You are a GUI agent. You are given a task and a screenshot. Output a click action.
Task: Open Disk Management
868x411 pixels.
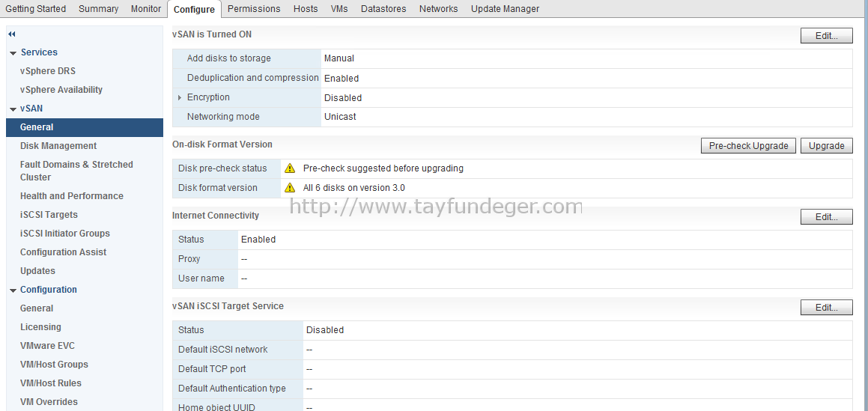(x=58, y=146)
